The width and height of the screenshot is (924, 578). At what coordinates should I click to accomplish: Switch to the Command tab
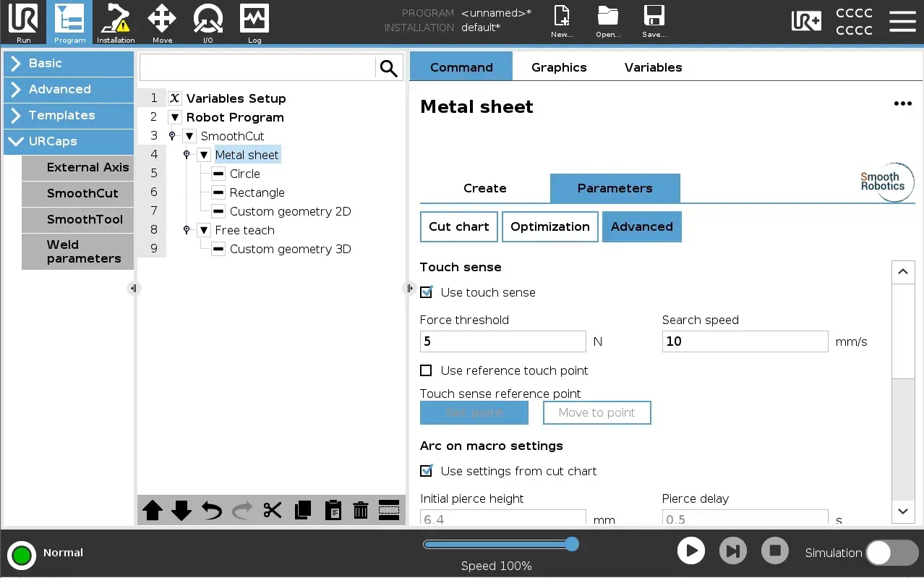(461, 67)
